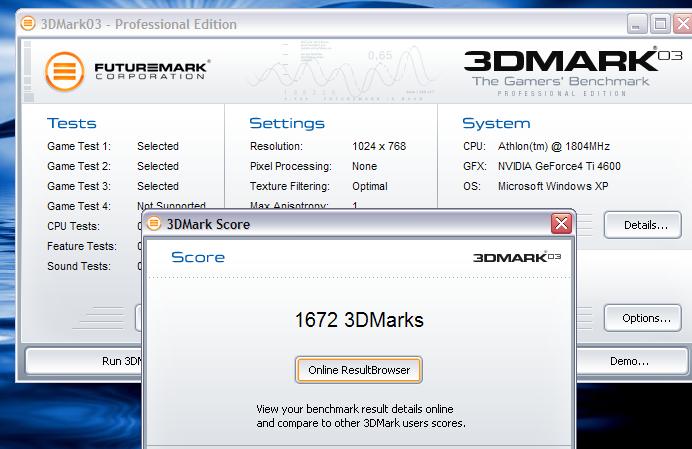This screenshot has height=449, width=692.
Task: Maximize the 3DMark03 main window
Action: pos(660,24)
